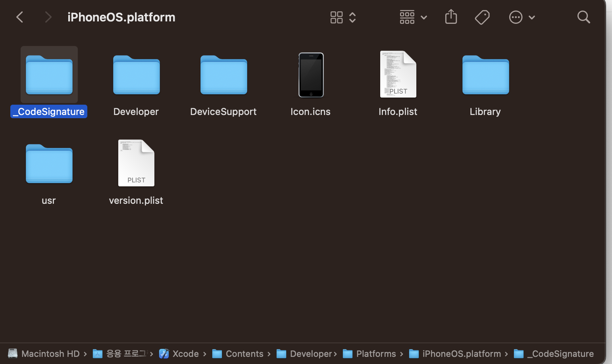Screen dimensions: 612x364
Task: Select the Developer folder icon
Action: tap(136, 75)
